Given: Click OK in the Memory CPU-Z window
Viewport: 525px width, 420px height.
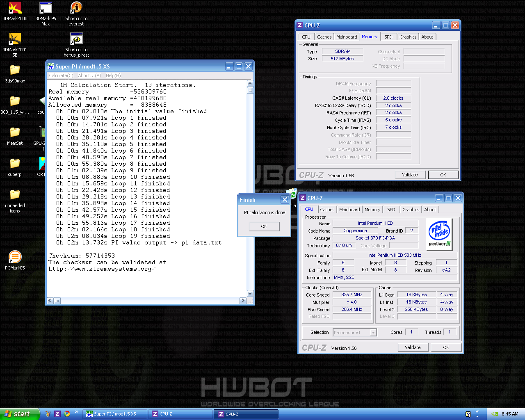Looking at the screenshot, I should (x=443, y=175).
